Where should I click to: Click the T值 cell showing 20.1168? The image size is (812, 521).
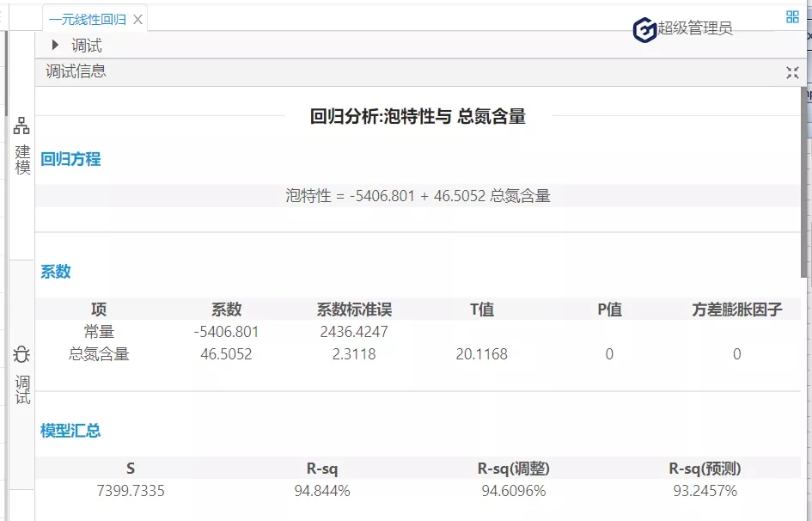tap(481, 354)
